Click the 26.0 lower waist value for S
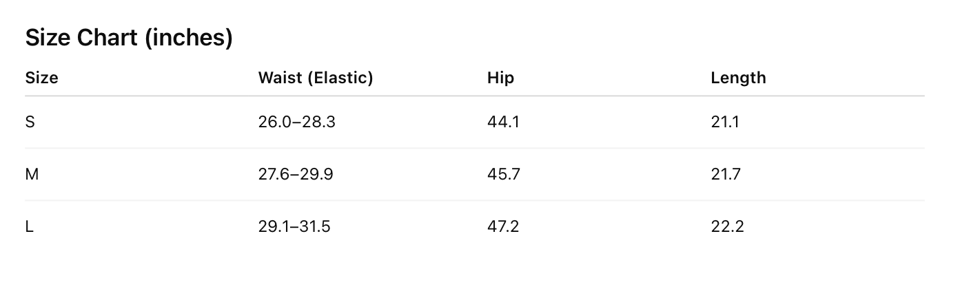This screenshot has height=289, width=980. click(x=273, y=122)
